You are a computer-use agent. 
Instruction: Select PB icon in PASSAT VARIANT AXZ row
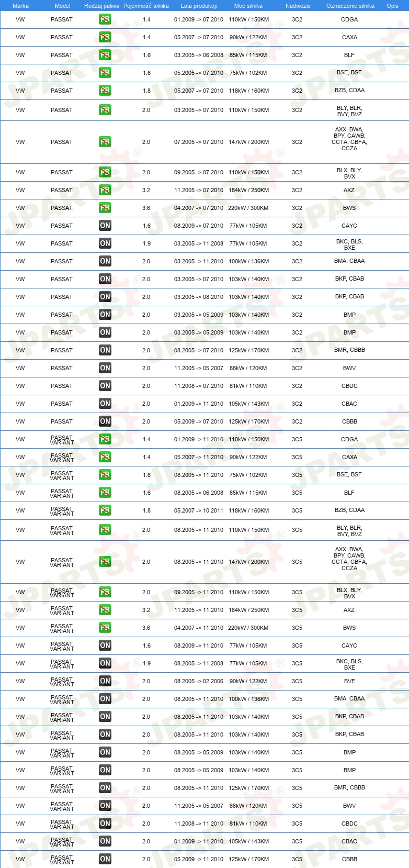coord(105,610)
